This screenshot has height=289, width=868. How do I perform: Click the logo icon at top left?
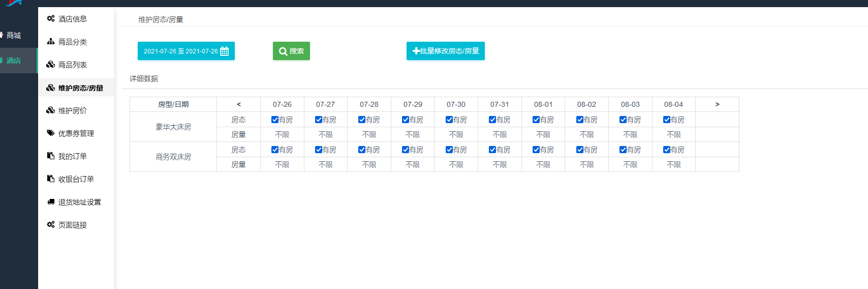[14, 3]
